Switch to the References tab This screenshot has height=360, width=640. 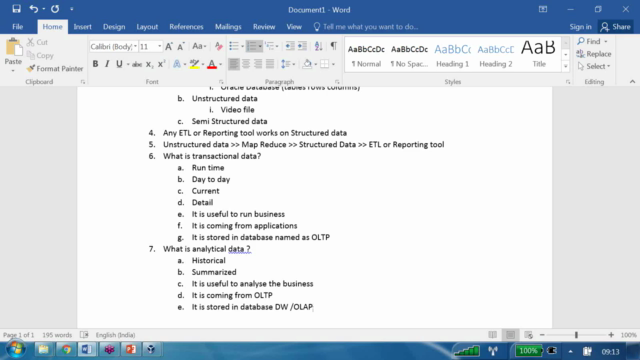186,27
